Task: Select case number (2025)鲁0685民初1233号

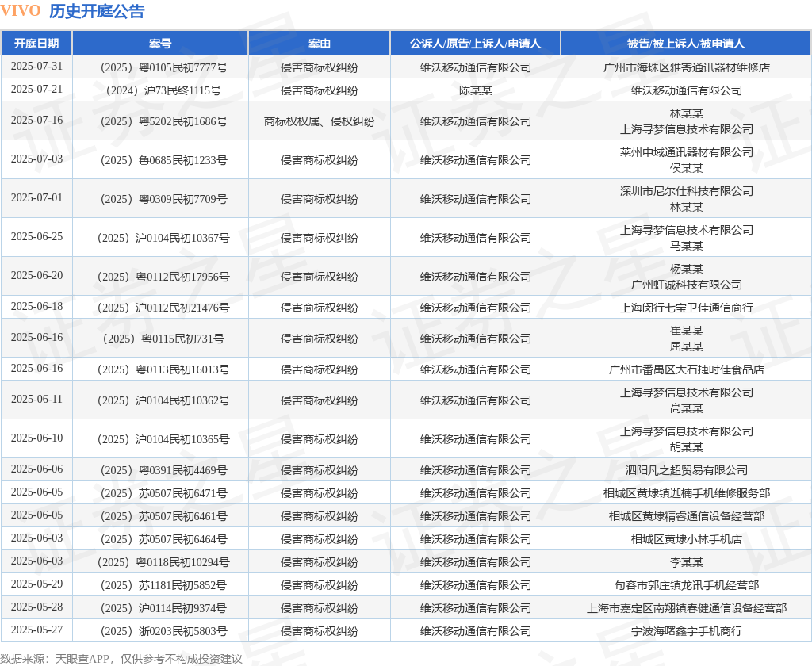Action: click(163, 160)
